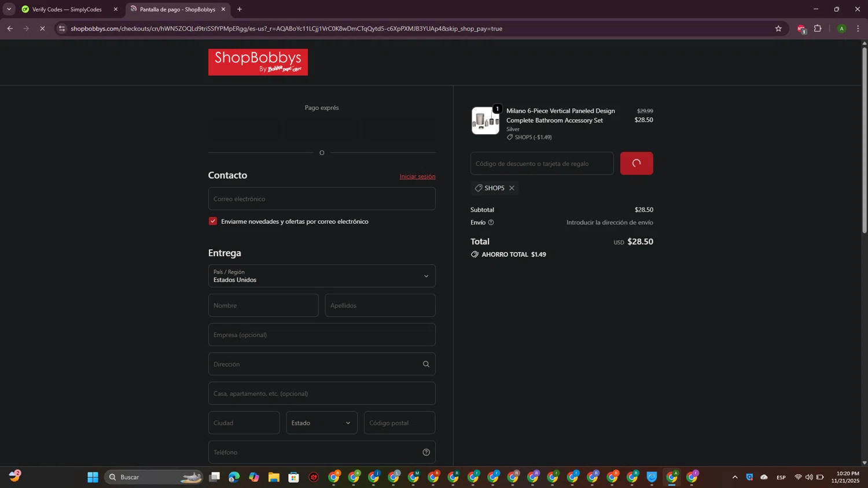
Task: Open the weather widget on taskbar
Action: click(15, 476)
